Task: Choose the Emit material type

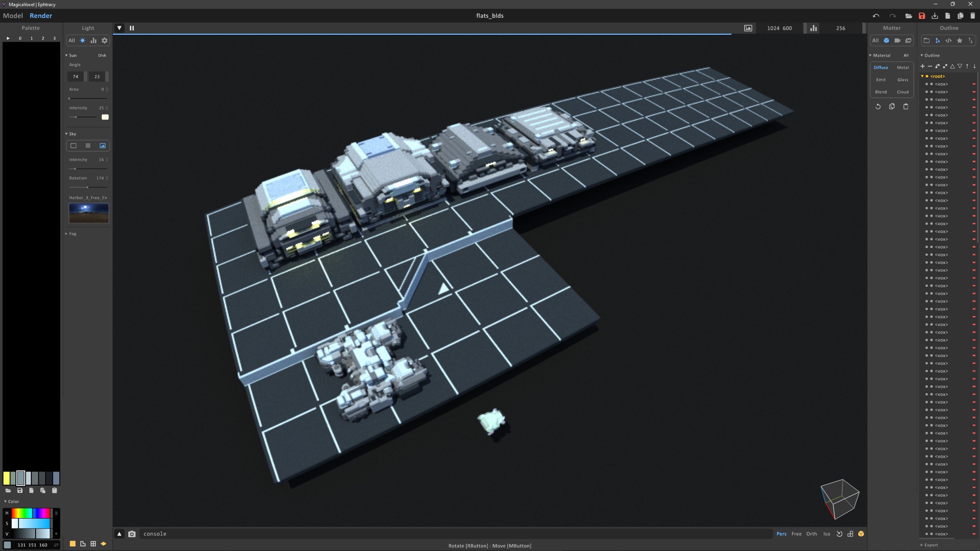Action: point(881,80)
